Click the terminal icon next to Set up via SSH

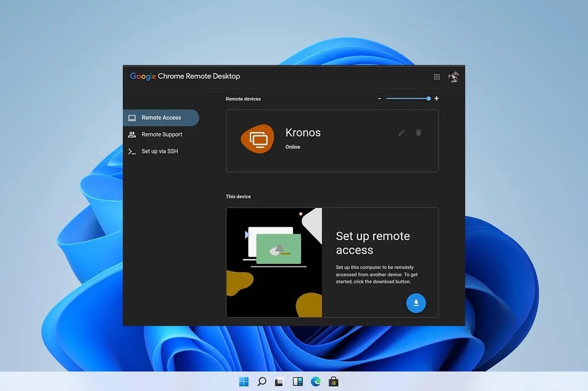point(131,151)
